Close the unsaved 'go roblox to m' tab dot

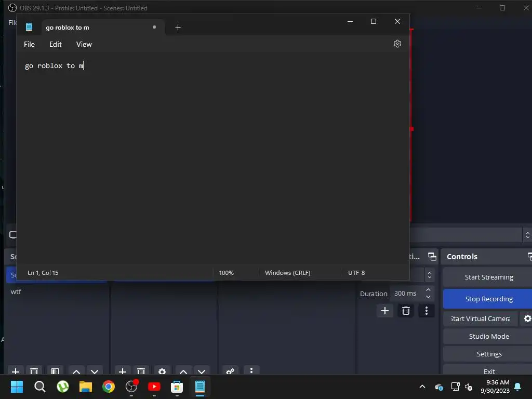tap(154, 27)
